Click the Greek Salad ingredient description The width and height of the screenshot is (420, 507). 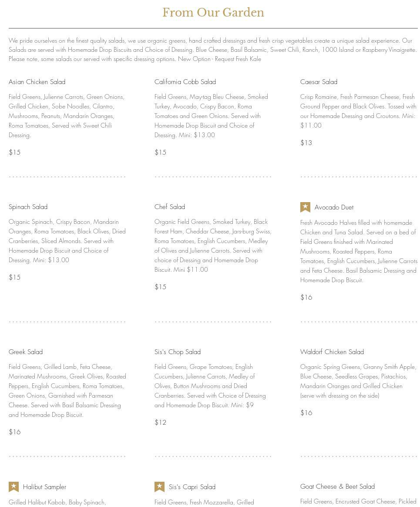point(67,391)
